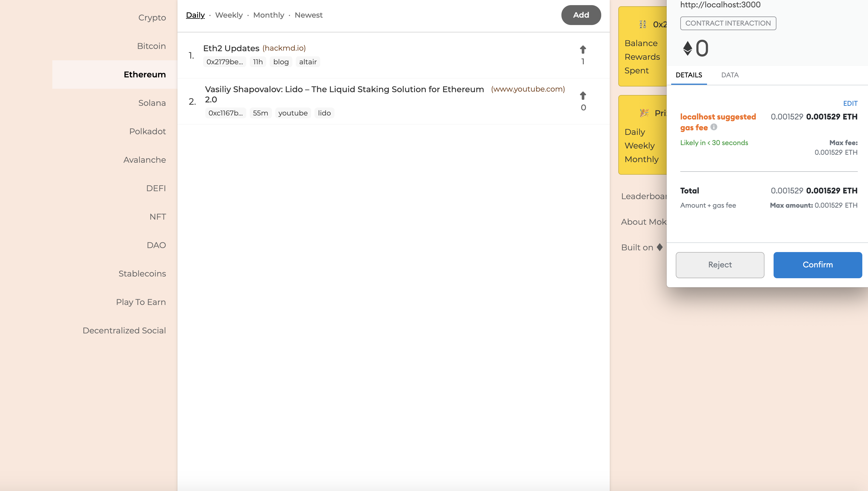Open the Decentralized Social category

[124, 331]
